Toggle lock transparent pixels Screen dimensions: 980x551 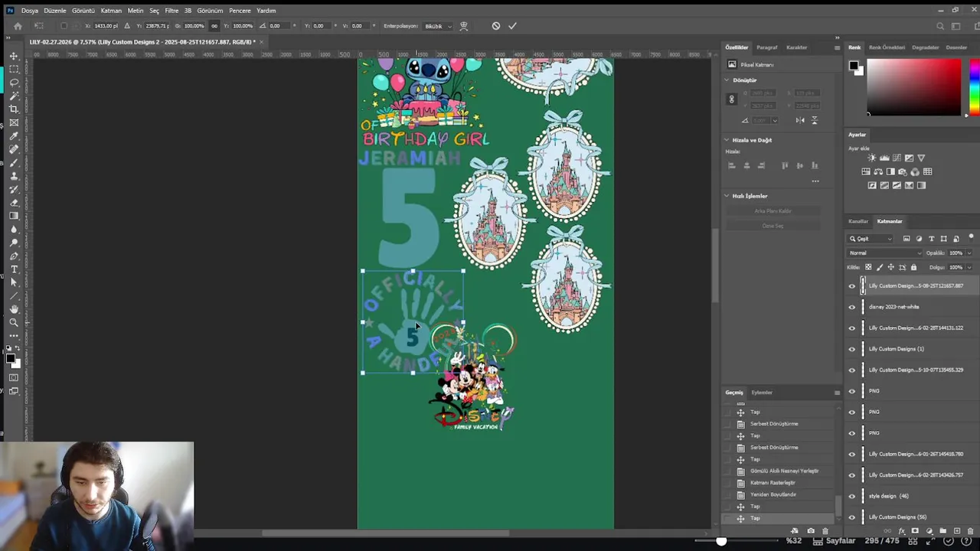click(x=868, y=267)
